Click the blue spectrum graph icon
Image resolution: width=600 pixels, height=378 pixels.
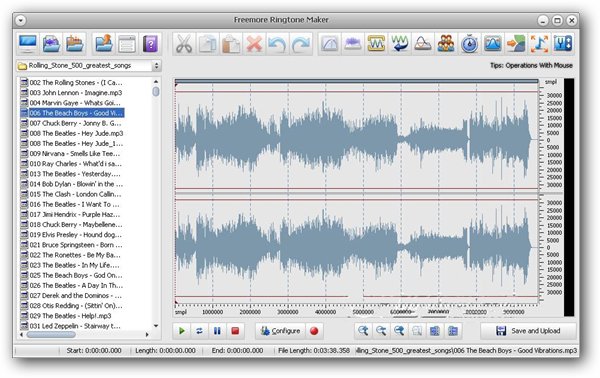click(x=493, y=44)
